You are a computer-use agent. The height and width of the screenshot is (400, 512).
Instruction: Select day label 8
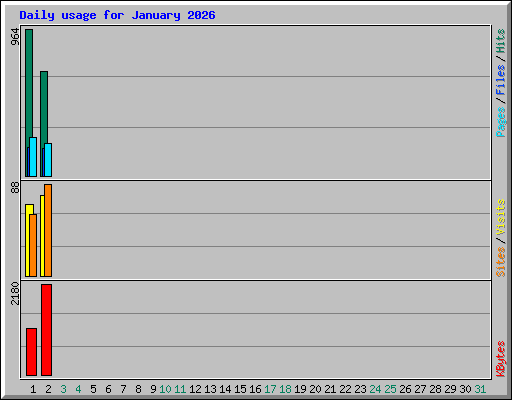point(138,389)
